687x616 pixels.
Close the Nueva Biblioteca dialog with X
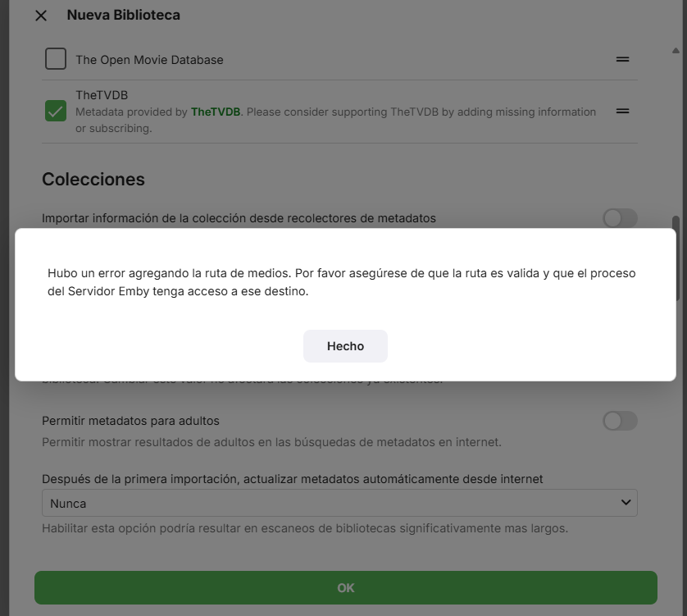[x=41, y=16]
